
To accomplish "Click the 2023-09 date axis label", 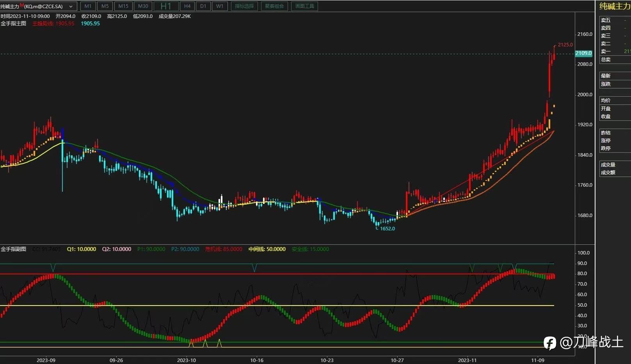I will click(46, 360).
